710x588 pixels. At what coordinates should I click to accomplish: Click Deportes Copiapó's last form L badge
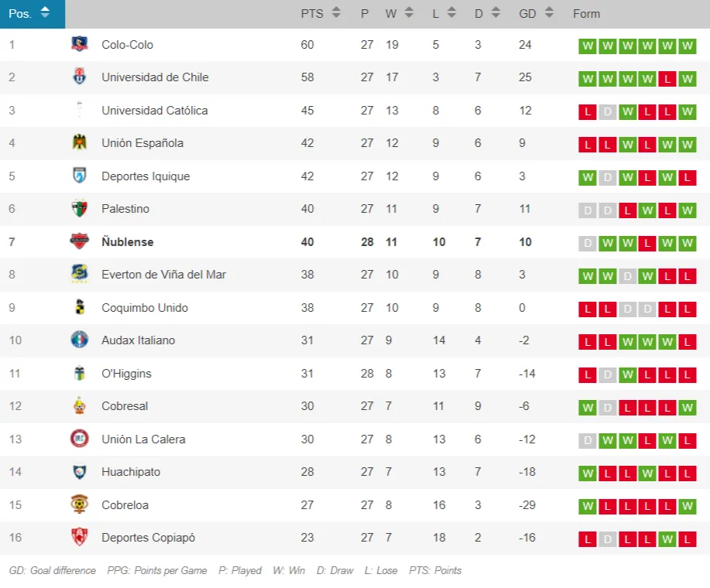687,538
